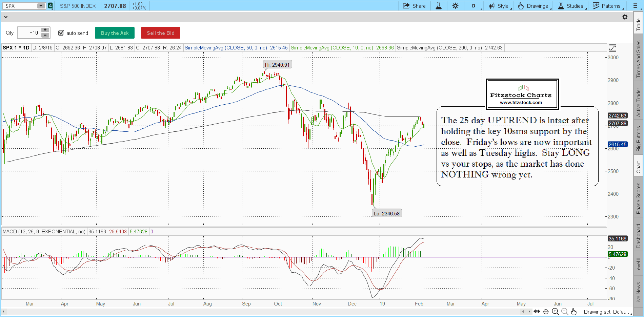The width and height of the screenshot is (644, 317).
Task: Open the flask icon next to Share
Action: (439, 6)
